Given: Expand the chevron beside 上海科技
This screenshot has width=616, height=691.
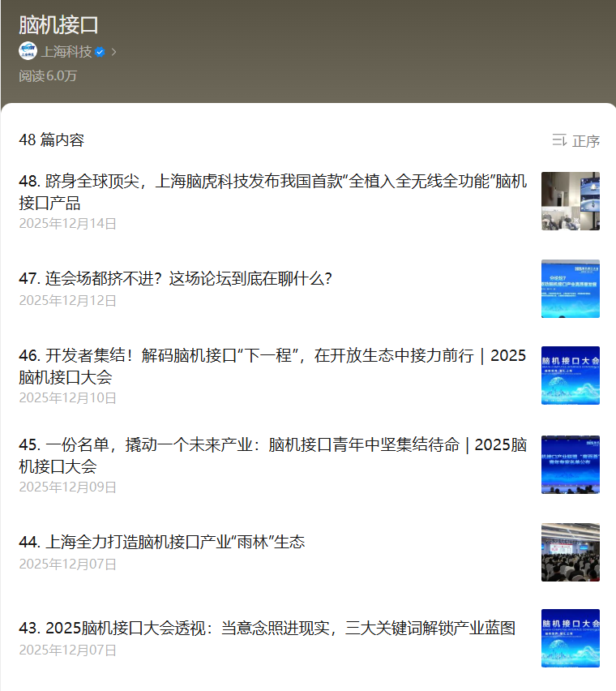Looking at the screenshot, I should (x=113, y=52).
